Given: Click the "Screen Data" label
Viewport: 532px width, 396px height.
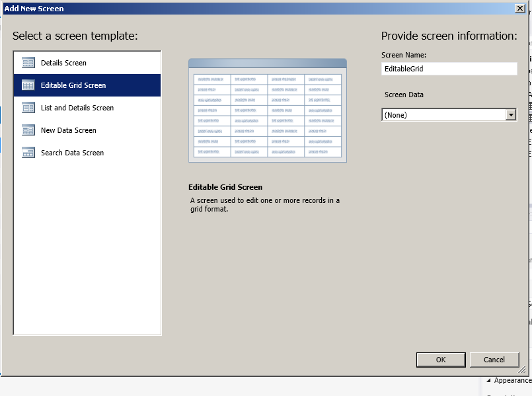Looking at the screenshot, I should click(404, 95).
